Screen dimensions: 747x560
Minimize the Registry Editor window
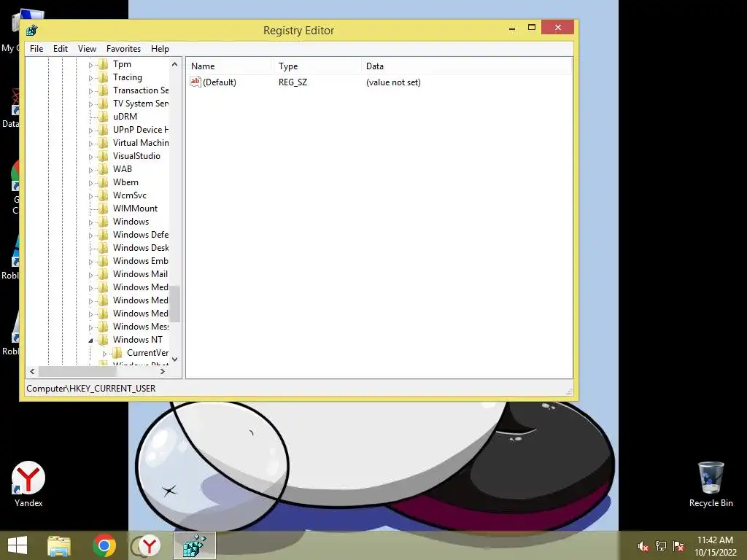(512, 28)
